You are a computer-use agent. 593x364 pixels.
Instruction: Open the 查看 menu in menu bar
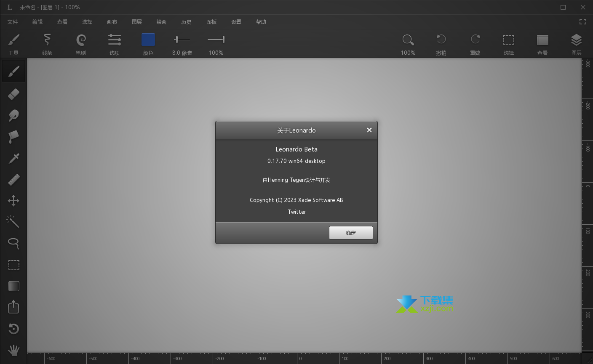pos(62,22)
